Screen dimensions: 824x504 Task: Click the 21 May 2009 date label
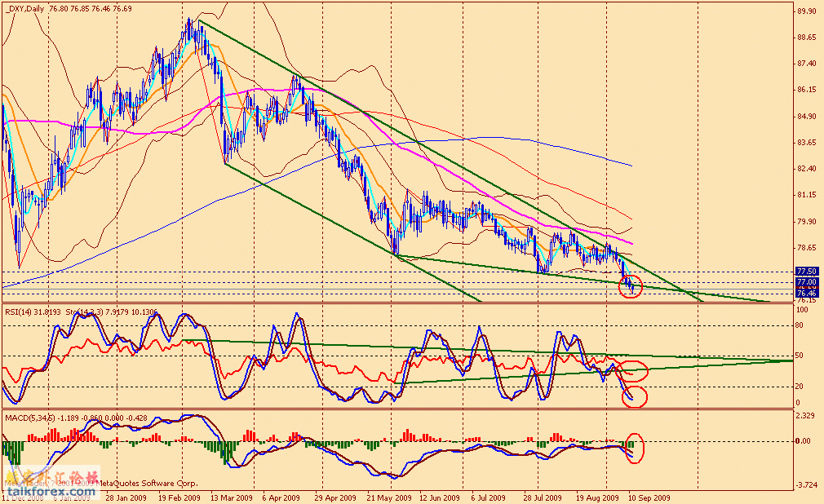(389, 497)
